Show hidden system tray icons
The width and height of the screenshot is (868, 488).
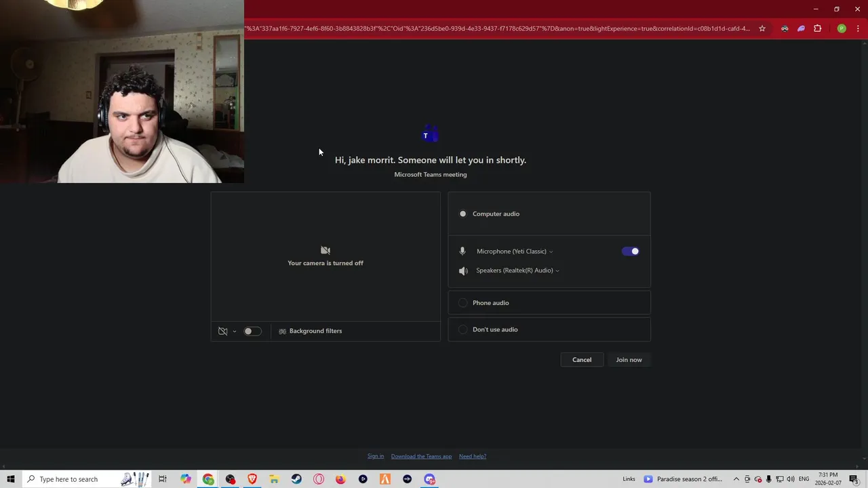(x=736, y=479)
